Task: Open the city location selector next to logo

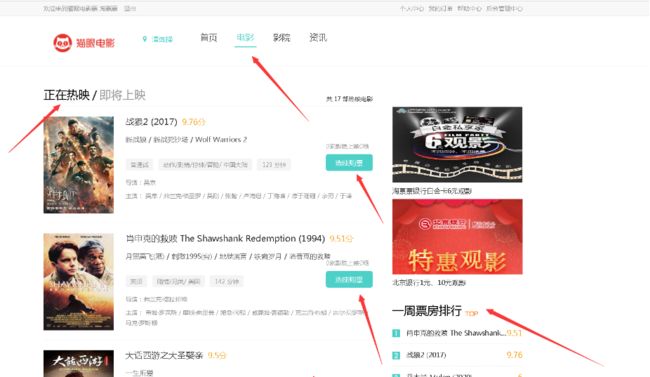Action: (158, 39)
